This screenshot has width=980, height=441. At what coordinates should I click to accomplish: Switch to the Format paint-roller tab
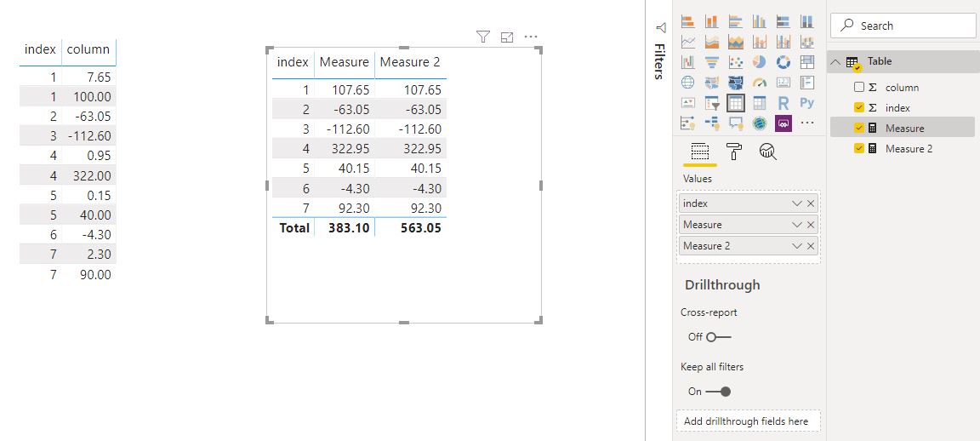tap(734, 152)
